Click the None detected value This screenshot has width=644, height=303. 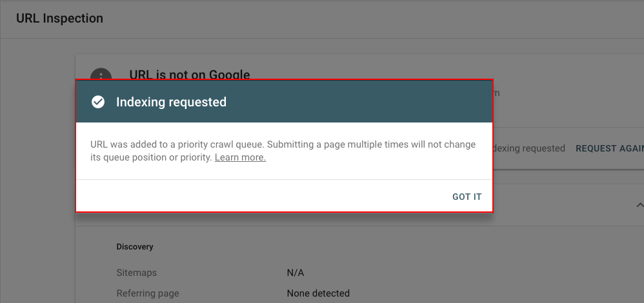[x=318, y=293]
